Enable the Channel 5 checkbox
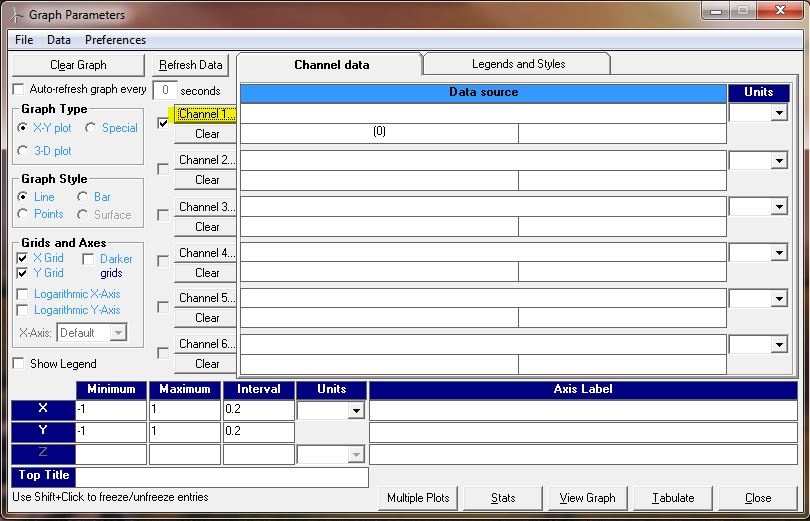This screenshot has width=810, height=521. pos(163,307)
